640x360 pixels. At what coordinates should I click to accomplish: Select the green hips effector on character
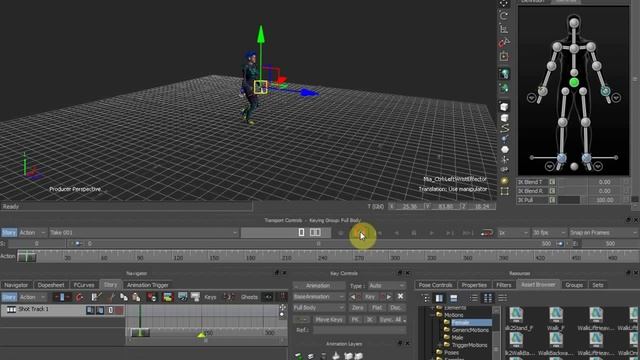click(574, 82)
